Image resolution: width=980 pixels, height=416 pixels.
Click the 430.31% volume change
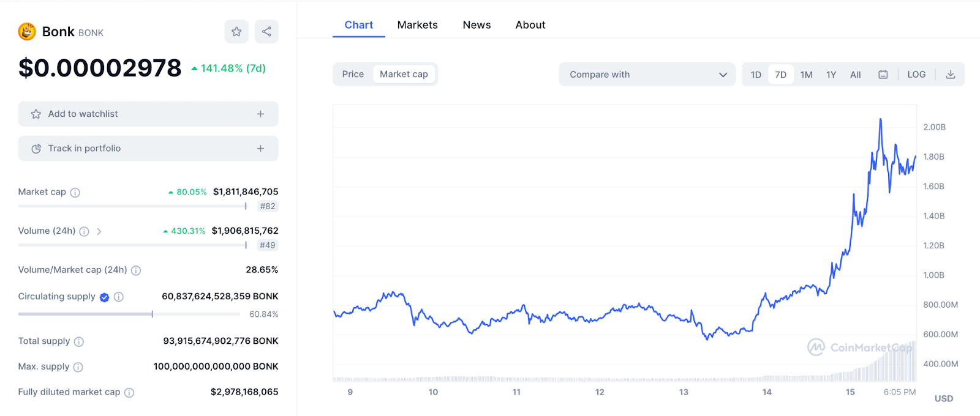tap(184, 231)
